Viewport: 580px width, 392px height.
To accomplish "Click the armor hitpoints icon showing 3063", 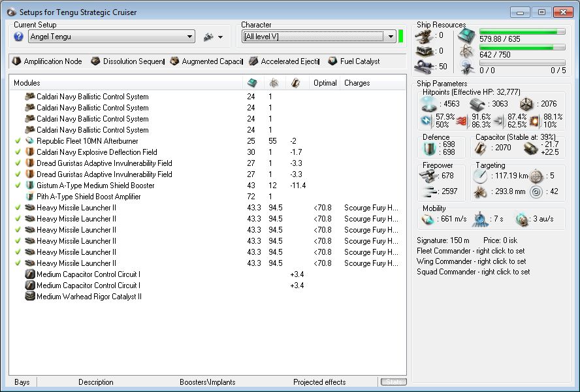I will (x=477, y=105).
